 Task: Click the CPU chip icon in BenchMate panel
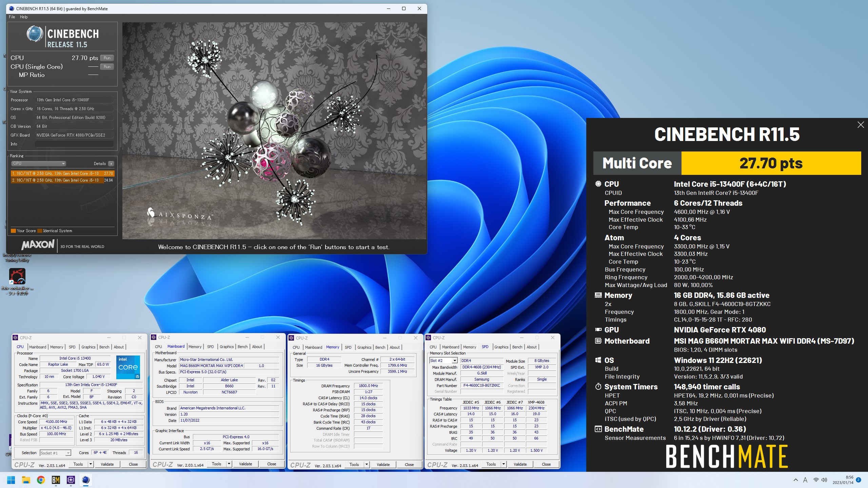598,184
